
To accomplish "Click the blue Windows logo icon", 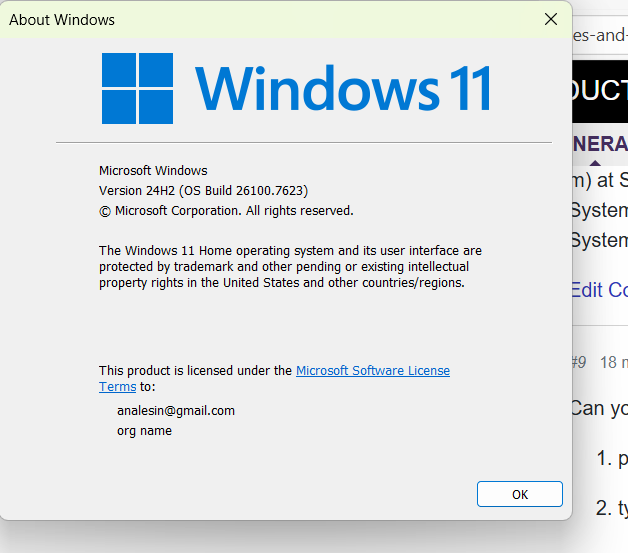I will pos(137,88).
